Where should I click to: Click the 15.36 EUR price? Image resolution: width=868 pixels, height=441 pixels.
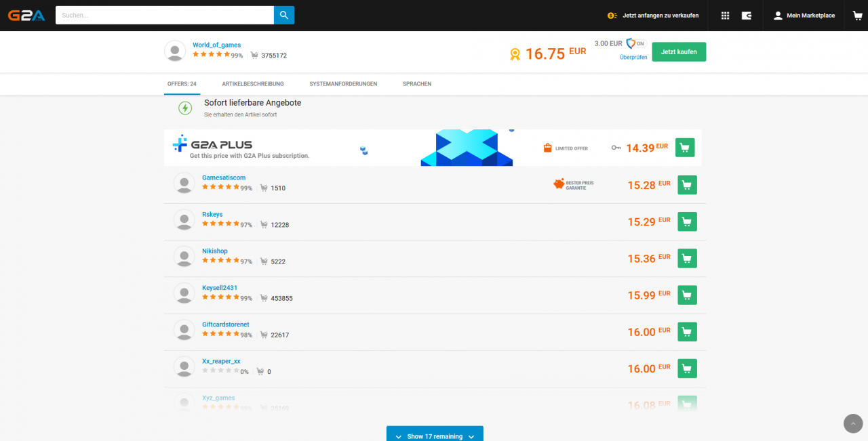(x=649, y=258)
